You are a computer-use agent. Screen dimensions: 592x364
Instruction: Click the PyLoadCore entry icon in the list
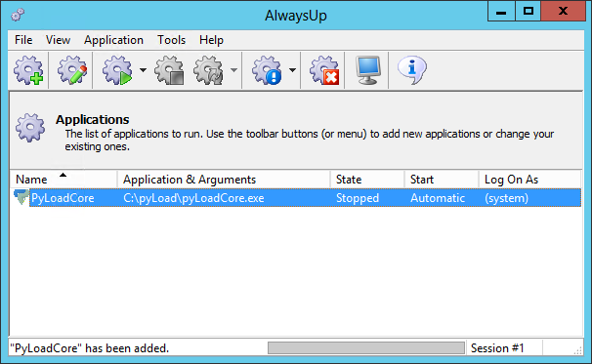(x=21, y=197)
